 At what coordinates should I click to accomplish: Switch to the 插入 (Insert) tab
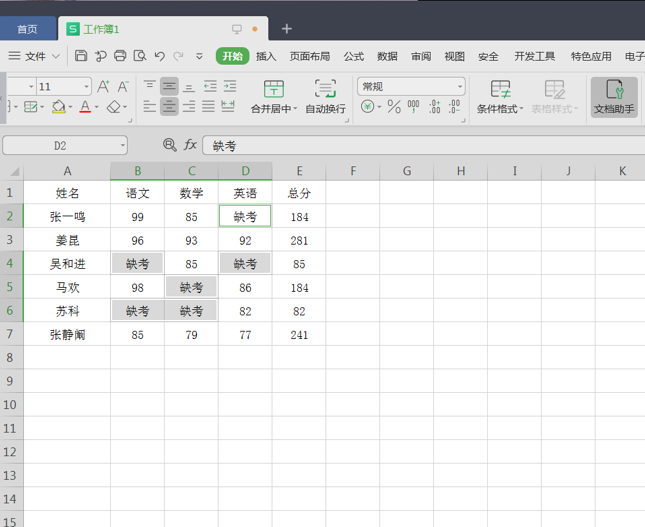tap(266, 56)
